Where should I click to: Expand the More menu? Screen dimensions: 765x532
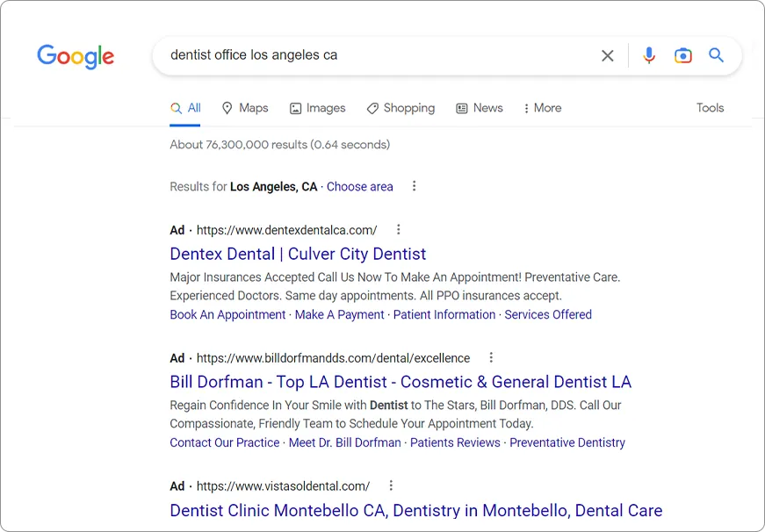tap(543, 108)
